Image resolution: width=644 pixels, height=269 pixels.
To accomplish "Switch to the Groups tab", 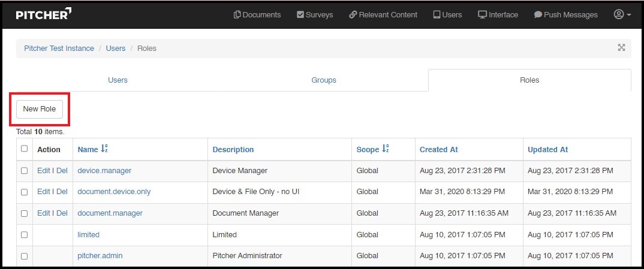I will [x=324, y=80].
